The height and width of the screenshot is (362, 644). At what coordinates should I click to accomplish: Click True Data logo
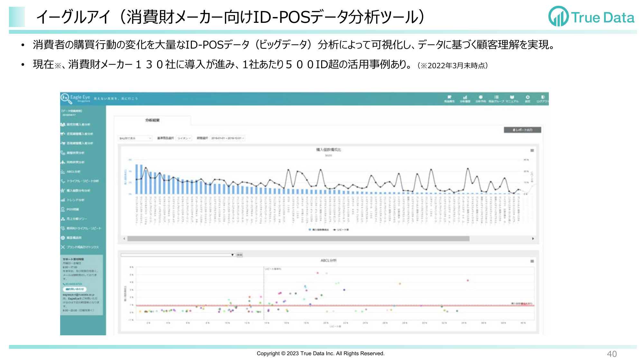(x=591, y=17)
